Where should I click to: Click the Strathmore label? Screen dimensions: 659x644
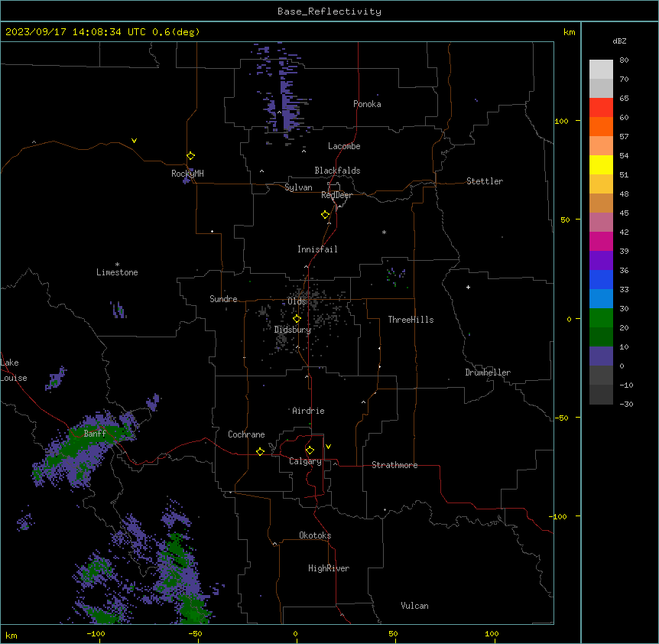[394, 465]
